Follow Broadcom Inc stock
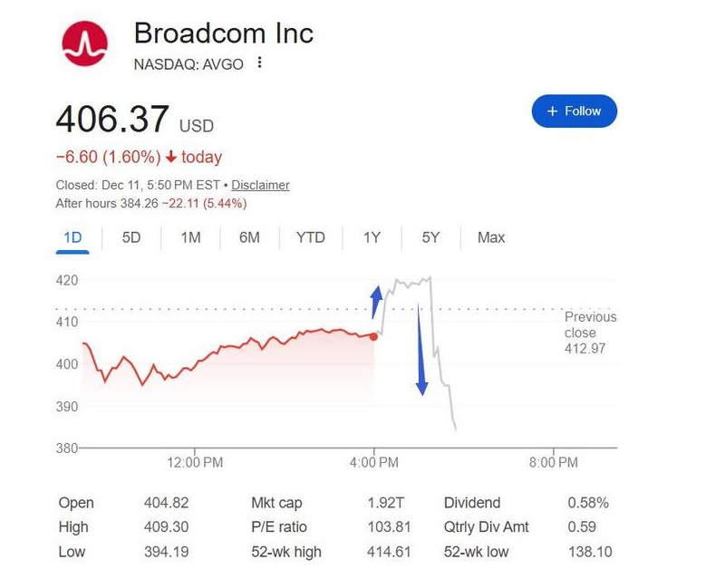This screenshot has width=725, height=588. coord(575,111)
